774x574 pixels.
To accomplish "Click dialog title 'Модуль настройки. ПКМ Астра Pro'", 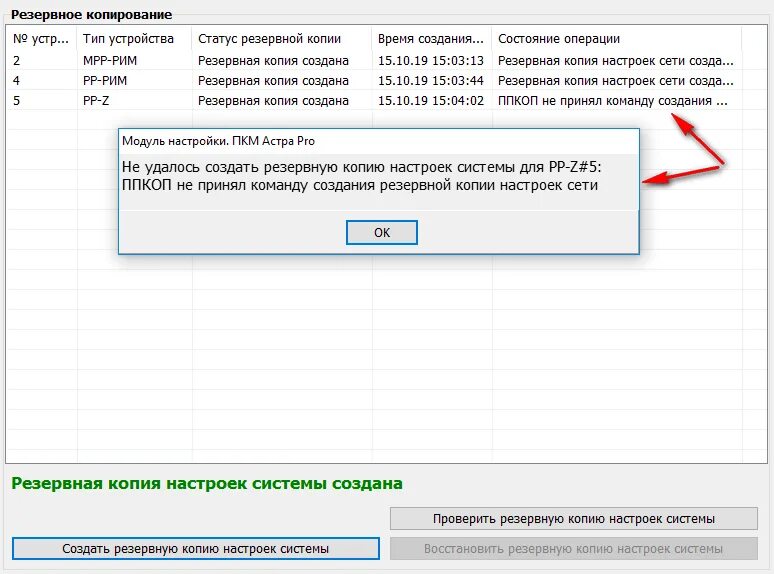I will click(x=218, y=141).
